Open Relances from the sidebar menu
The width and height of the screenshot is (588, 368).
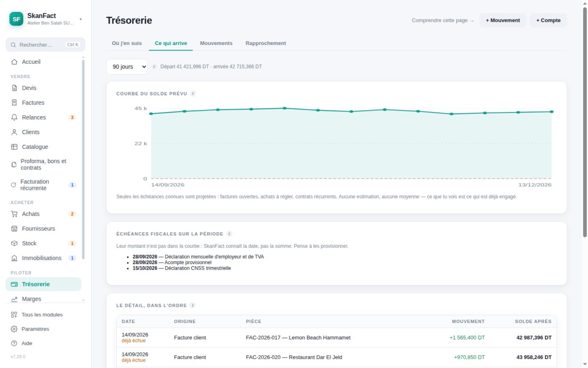43,117
